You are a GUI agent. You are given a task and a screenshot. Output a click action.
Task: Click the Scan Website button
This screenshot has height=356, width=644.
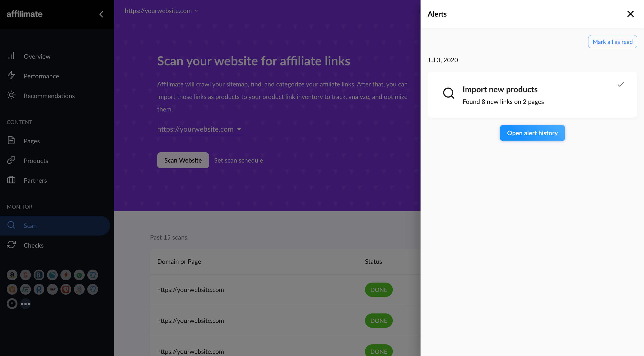pos(183,160)
